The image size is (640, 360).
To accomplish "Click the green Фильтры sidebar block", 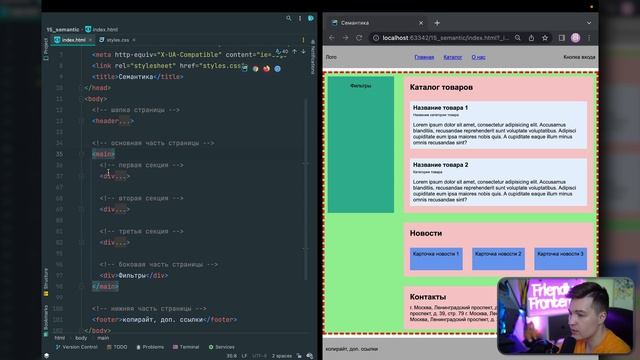I will (361, 144).
